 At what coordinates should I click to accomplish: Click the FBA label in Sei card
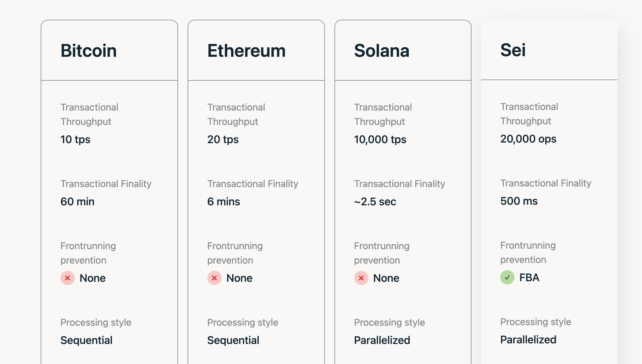530,278
